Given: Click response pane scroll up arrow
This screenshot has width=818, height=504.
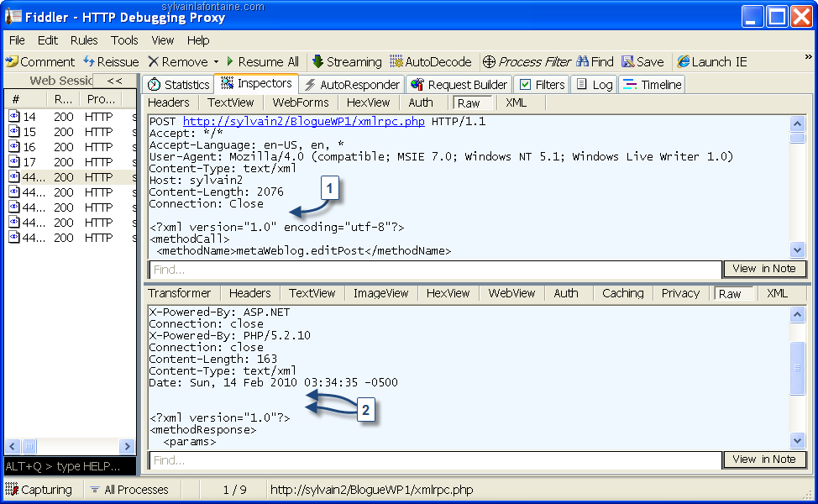Looking at the screenshot, I should 797,314.
